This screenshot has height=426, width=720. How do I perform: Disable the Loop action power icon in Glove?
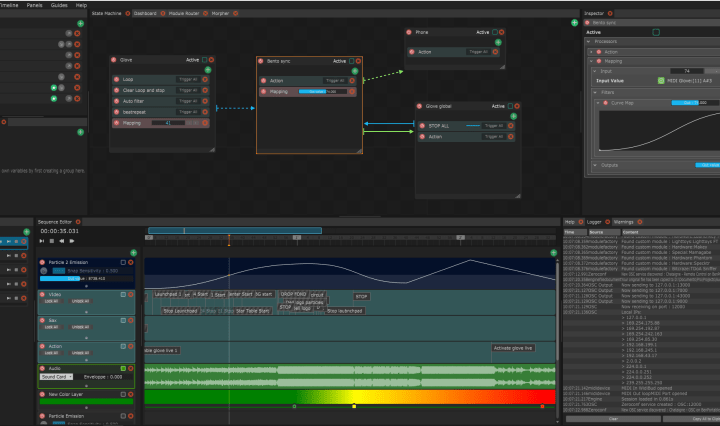(116, 79)
